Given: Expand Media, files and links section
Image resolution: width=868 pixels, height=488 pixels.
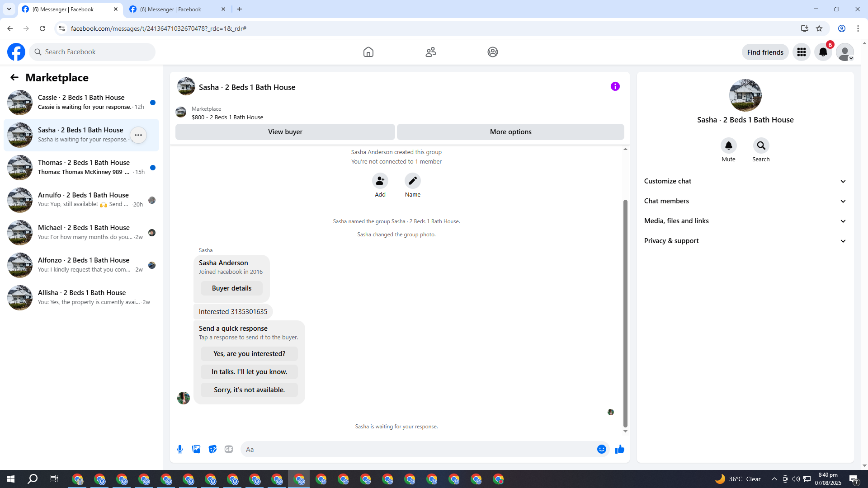Looking at the screenshot, I should (745, 221).
